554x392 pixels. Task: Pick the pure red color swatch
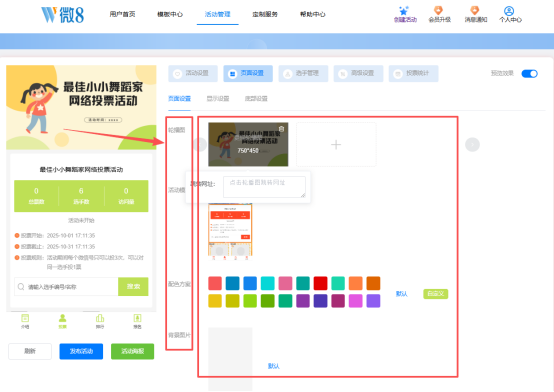[x=320, y=283]
